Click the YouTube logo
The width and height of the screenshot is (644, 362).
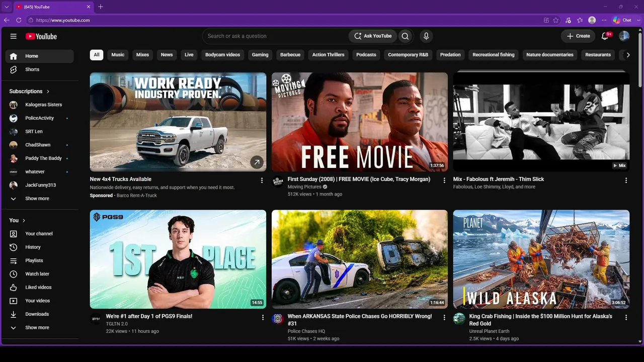(x=41, y=36)
